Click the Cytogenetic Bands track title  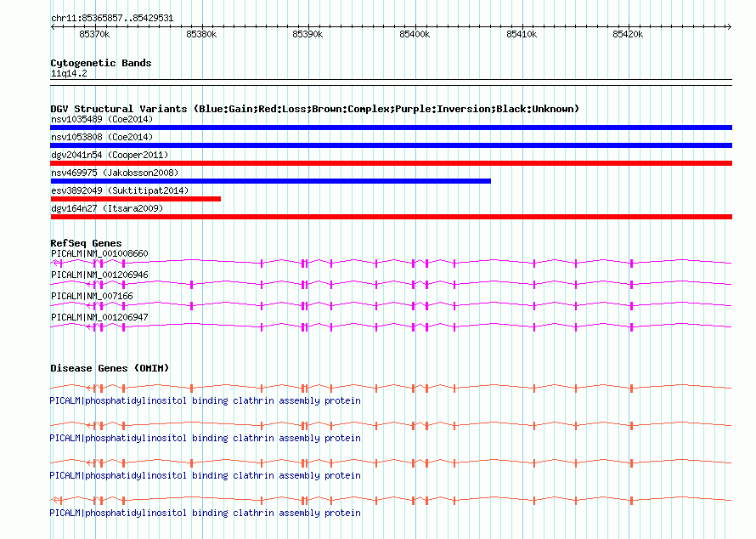(101, 63)
